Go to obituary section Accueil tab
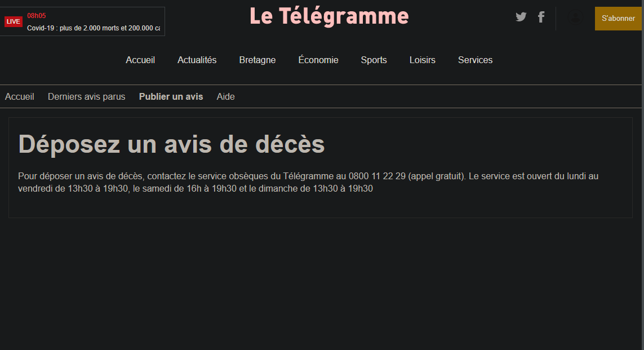 [19, 96]
